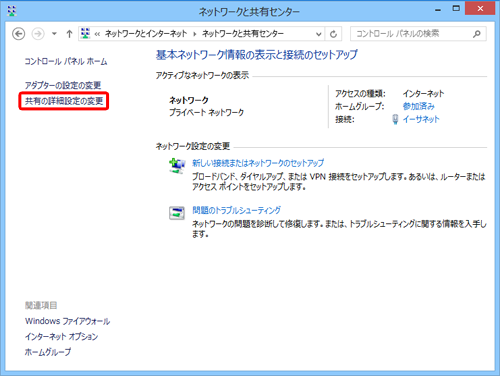Select ネットワークと共有センター breadcrumb item
The image size is (500, 376).
tap(243, 34)
